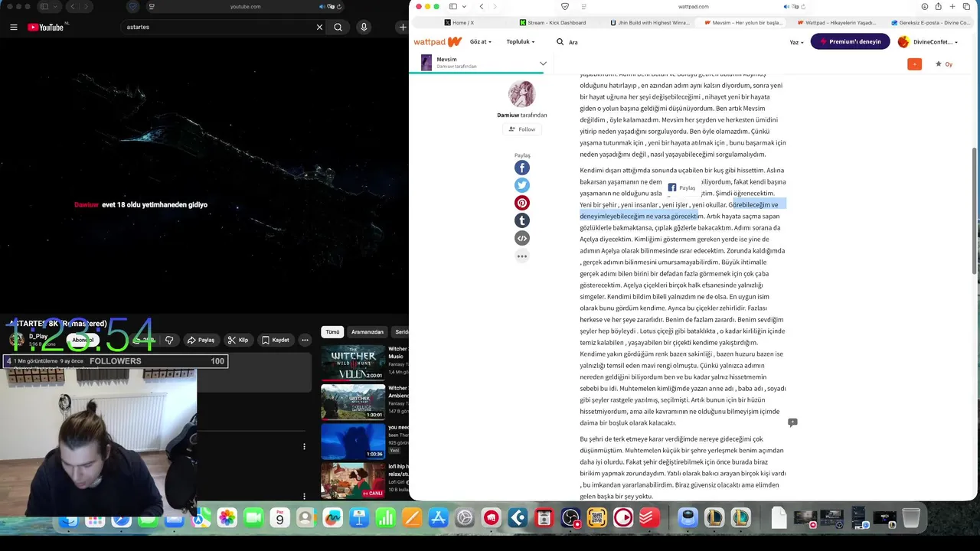Image resolution: width=980 pixels, height=551 pixels.
Task: Follow the author Damiuw
Action: pyautogui.click(x=522, y=129)
